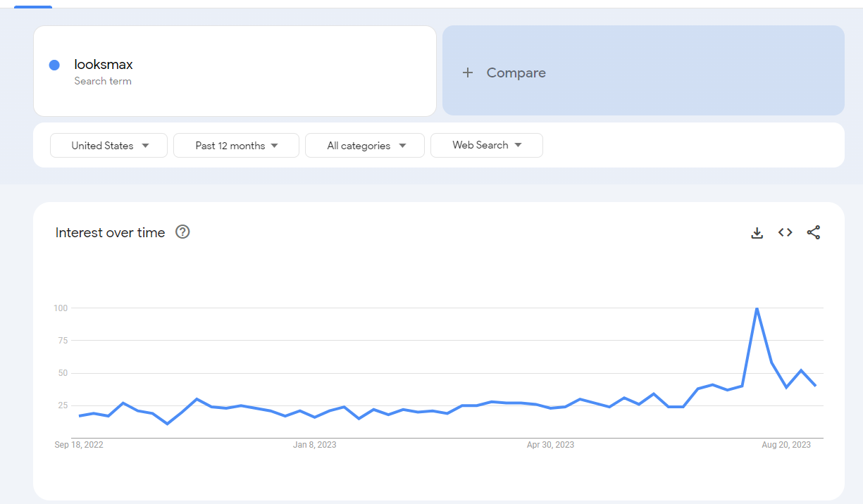Image resolution: width=863 pixels, height=504 pixels.
Task: Click the arrow on Web Search filter
Action: 518,145
